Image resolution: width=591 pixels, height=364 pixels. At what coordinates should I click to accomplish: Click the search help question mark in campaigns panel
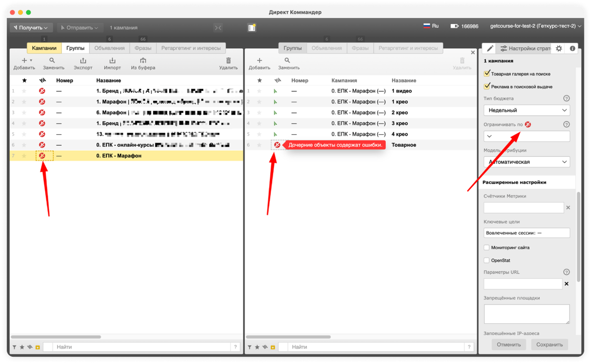pos(235,347)
